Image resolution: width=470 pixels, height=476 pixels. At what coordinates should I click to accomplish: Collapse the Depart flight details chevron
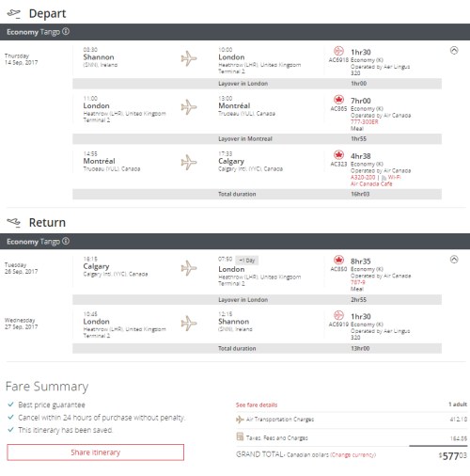point(454,50)
